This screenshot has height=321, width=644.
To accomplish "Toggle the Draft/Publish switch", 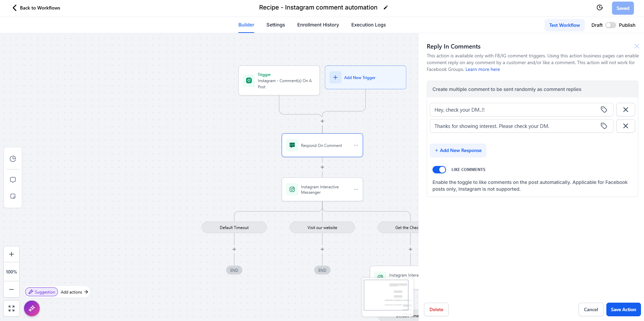I will (610, 25).
